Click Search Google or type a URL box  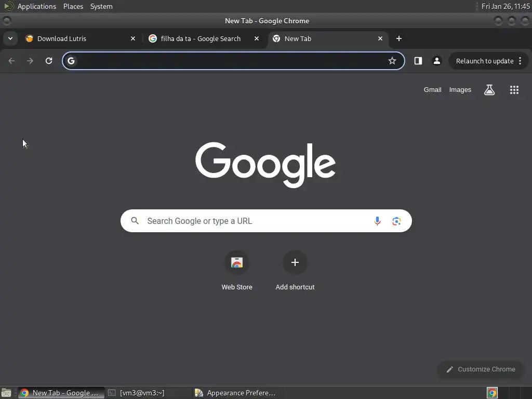266,221
